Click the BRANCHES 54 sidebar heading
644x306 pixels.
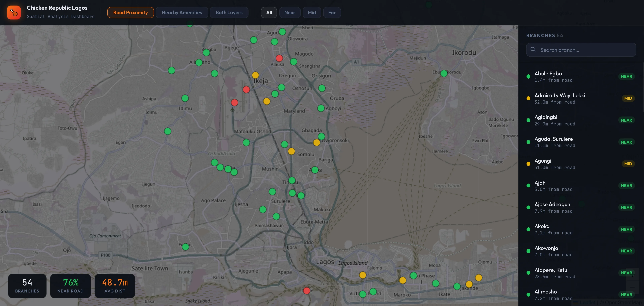(x=544, y=36)
